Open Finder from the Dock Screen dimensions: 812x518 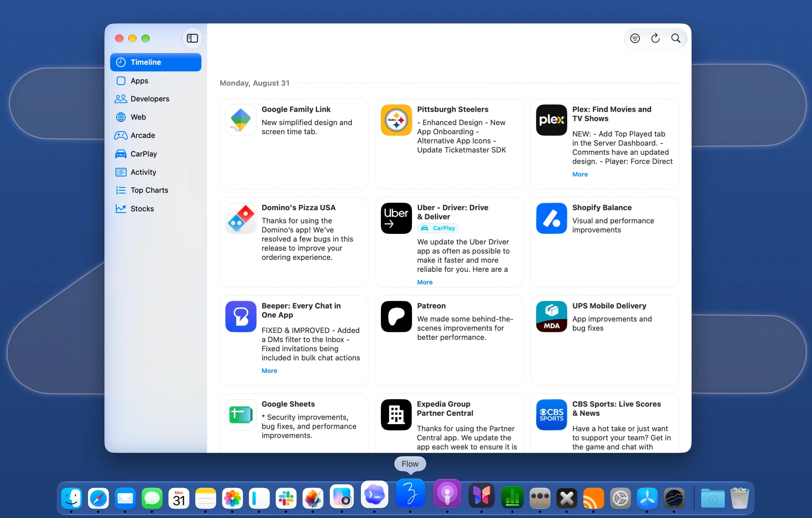tap(71, 498)
